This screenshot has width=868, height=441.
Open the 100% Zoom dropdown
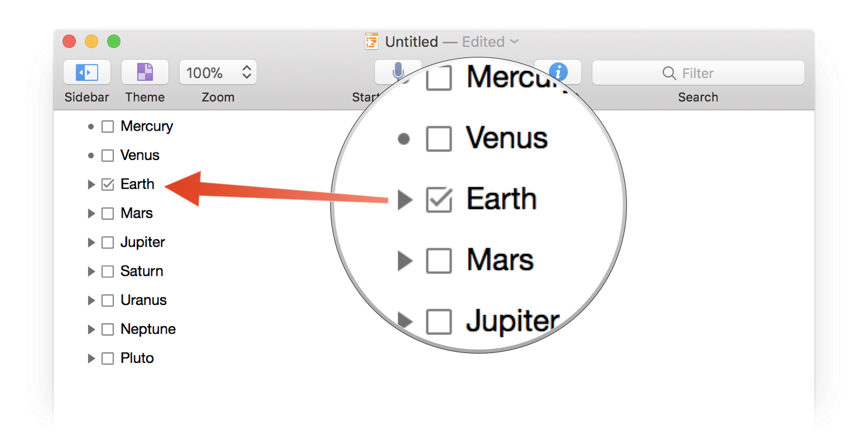click(218, 73)
